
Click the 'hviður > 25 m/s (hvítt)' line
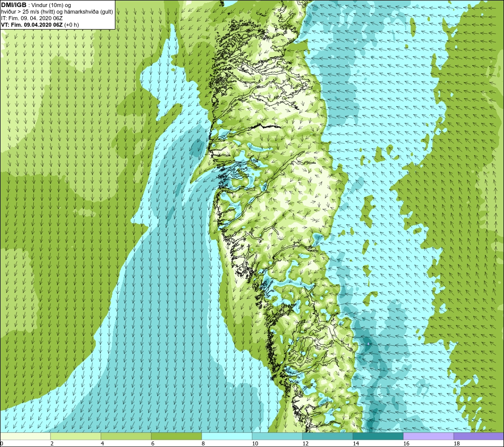[x=57, y=12]
